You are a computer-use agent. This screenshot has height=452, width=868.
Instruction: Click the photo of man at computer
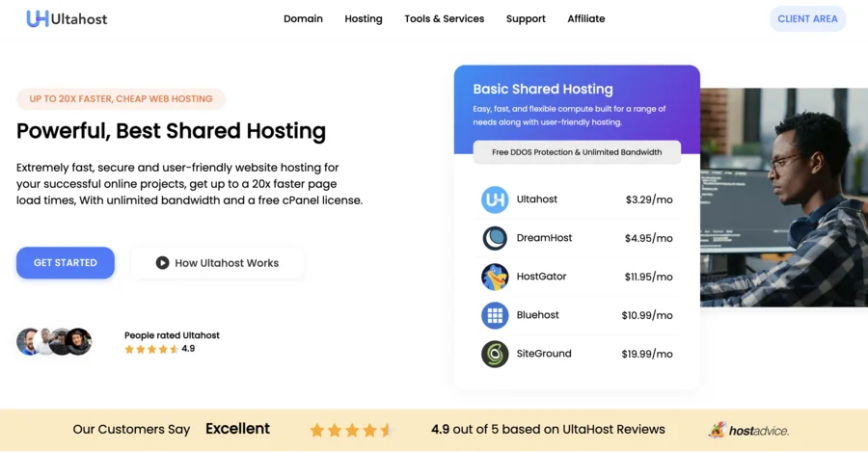coord(784,198)
